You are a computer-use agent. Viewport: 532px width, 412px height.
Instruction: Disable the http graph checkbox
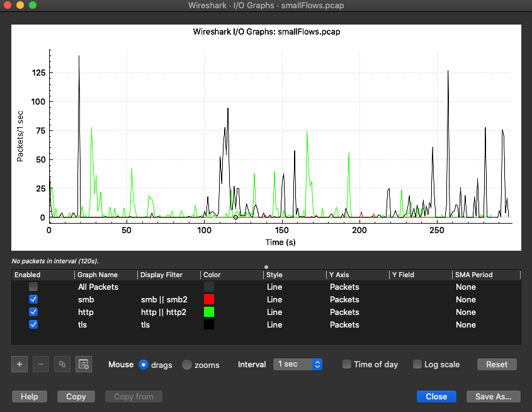33,312
